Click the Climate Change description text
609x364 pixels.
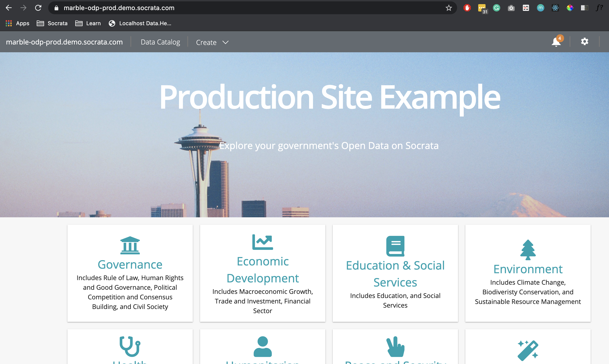pos(528,292)
